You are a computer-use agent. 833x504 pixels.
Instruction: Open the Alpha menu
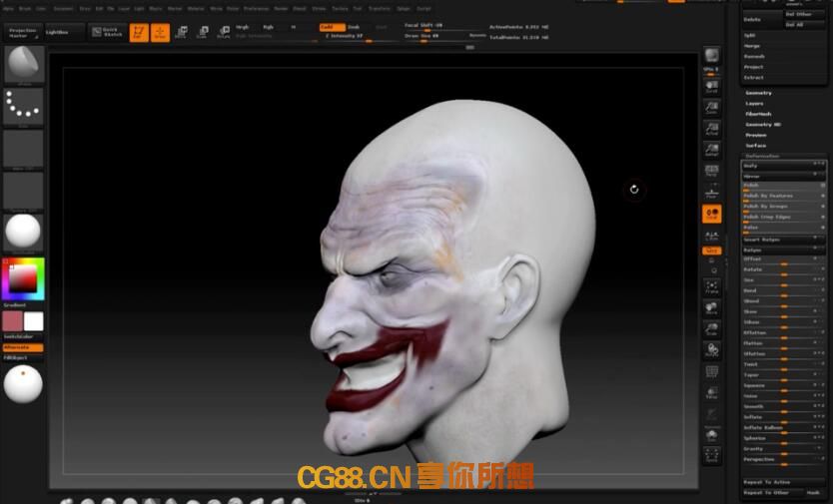[7, 9]
